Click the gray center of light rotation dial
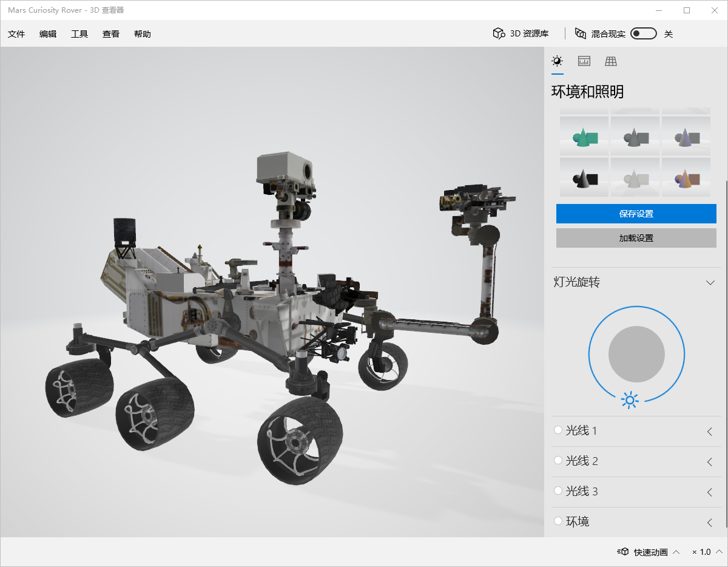 coord(636,354)
